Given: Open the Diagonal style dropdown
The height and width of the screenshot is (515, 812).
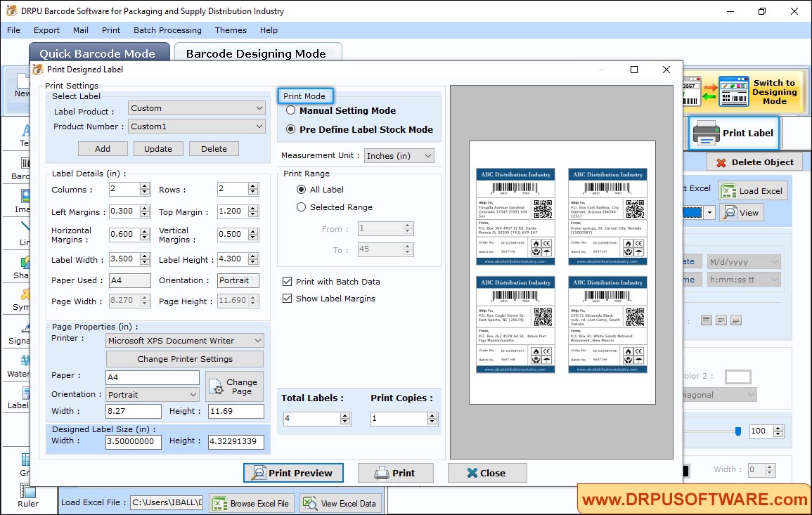Looking at the screenshot, I should (718, 395).
